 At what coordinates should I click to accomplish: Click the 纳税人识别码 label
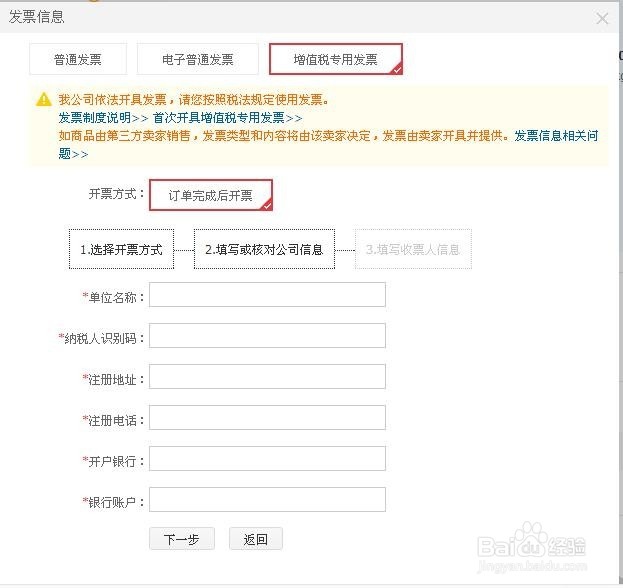[101, 338]
